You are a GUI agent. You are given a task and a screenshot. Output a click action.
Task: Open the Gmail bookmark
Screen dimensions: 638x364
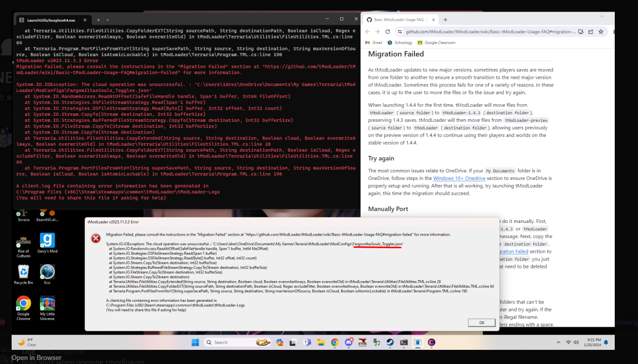click(374, 43)
